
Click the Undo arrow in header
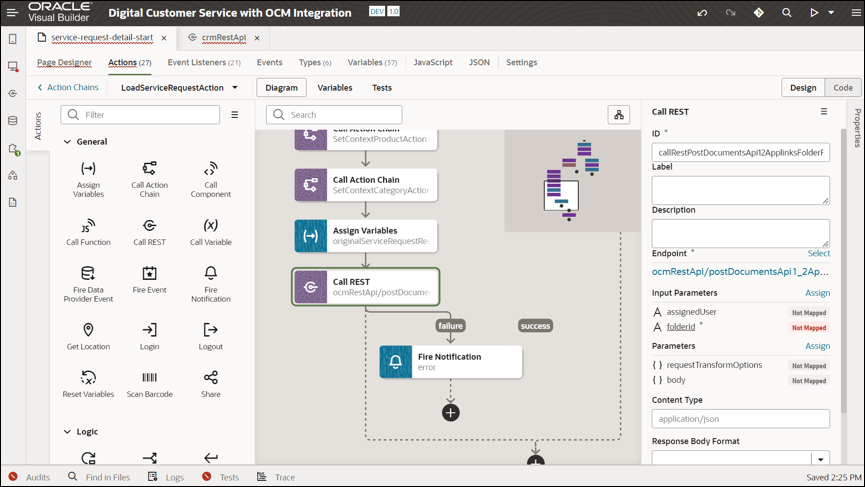702,13
